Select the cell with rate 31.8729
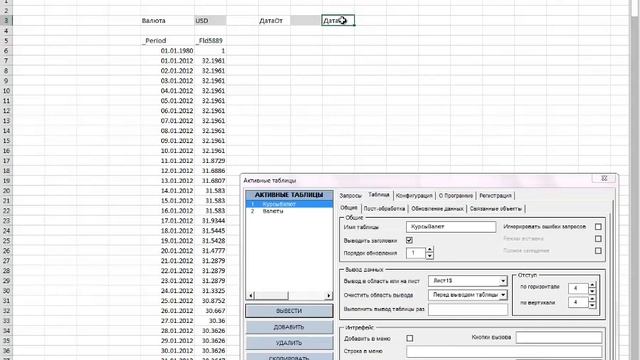 (210, 161)
